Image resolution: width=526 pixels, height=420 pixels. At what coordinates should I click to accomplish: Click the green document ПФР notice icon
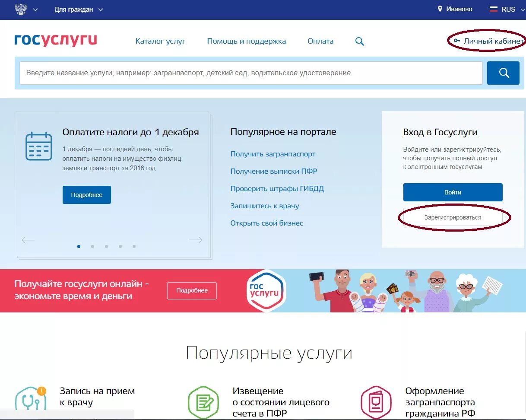click(x=203, y=402)
